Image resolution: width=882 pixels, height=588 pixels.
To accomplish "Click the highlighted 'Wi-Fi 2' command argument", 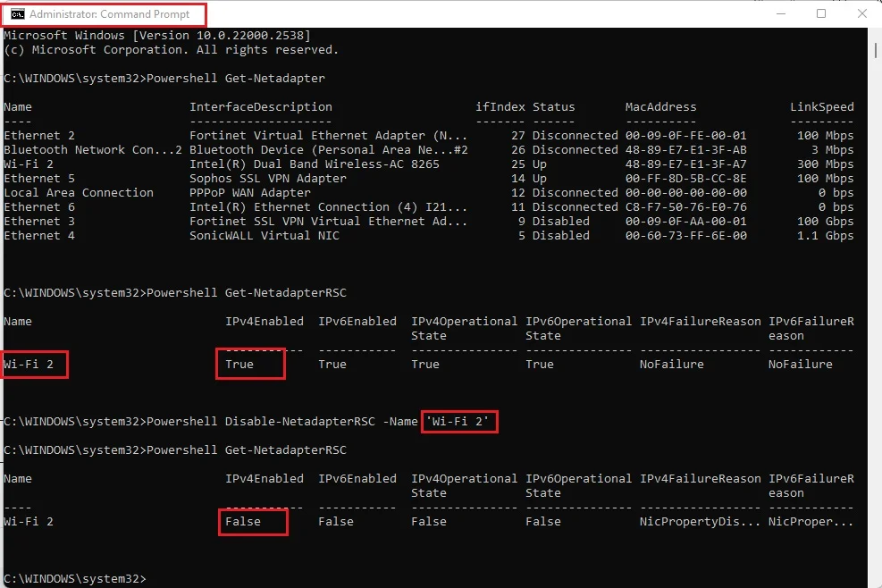I will click(x=458, y=421).
